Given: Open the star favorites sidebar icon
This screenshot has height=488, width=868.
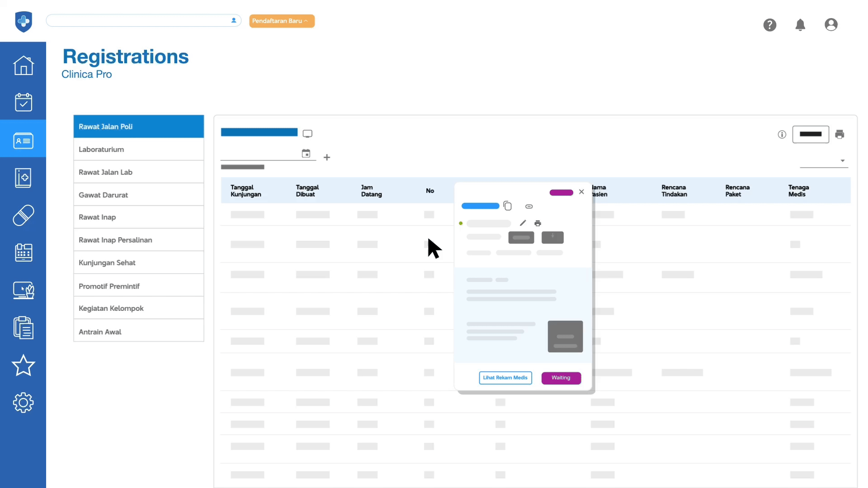Looking at the screenshot, I should 24,365.
